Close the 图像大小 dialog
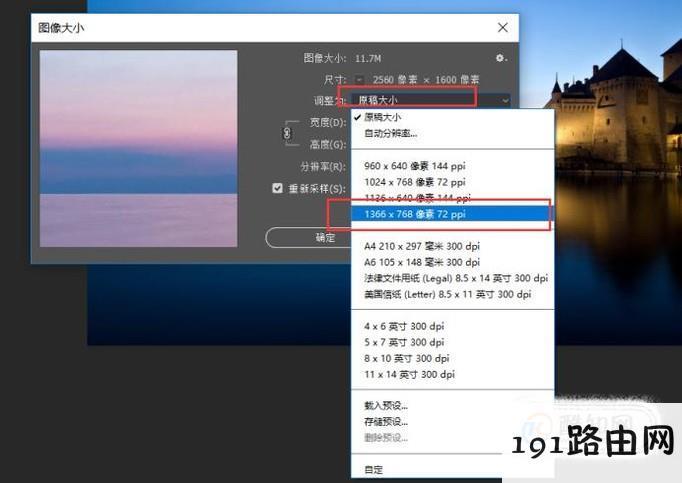682x483 pixels. click(x=502, y=27)
